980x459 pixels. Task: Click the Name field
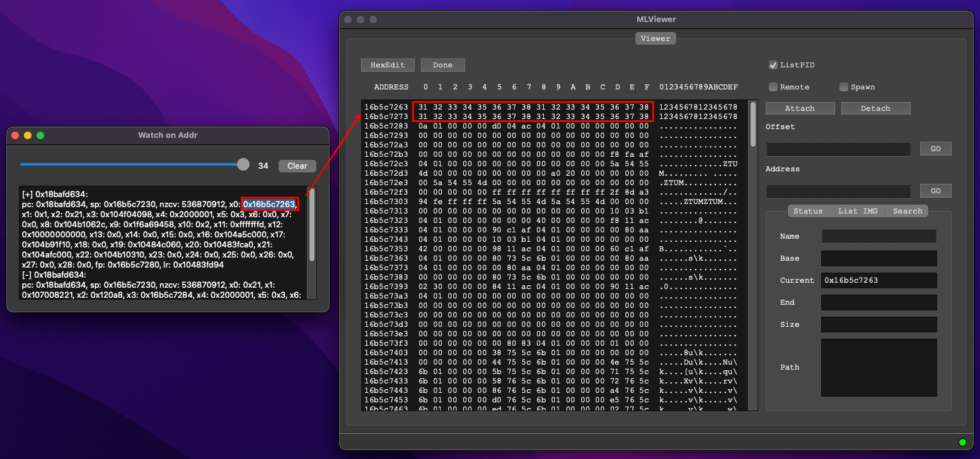point(879,236)
